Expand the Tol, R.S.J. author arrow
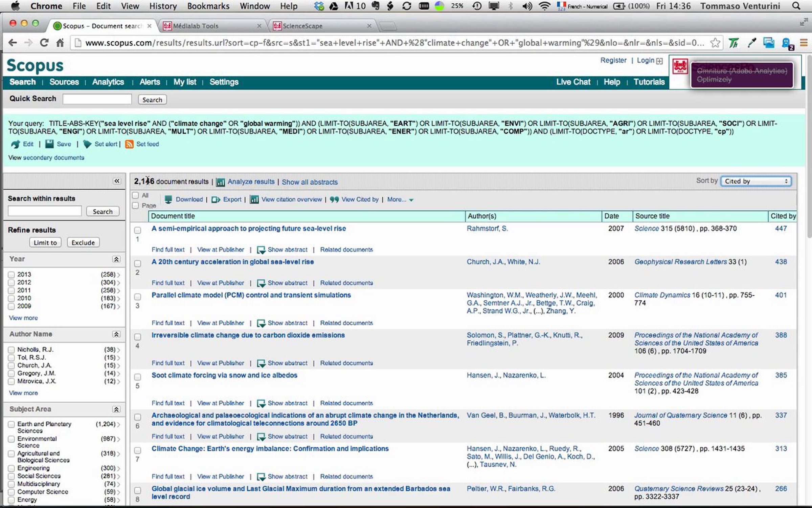This screenshot has height=508, width=812. pyautogui.click(x=119, y=358)
